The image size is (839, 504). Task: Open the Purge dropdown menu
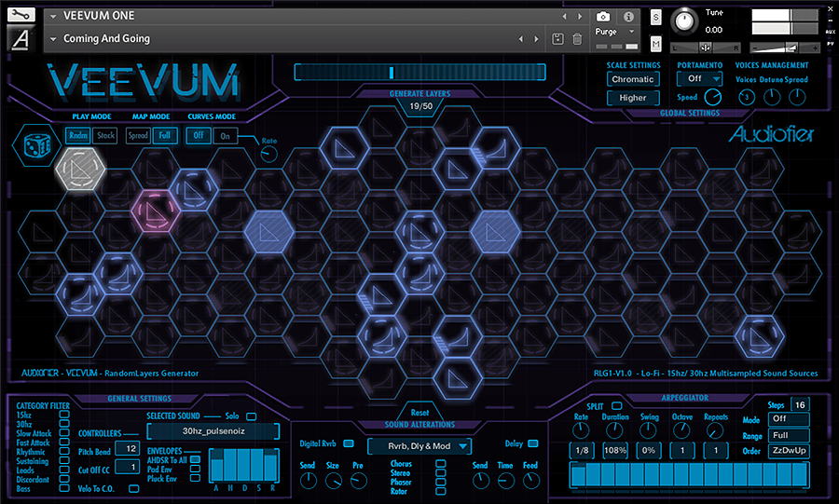[614, 32]
